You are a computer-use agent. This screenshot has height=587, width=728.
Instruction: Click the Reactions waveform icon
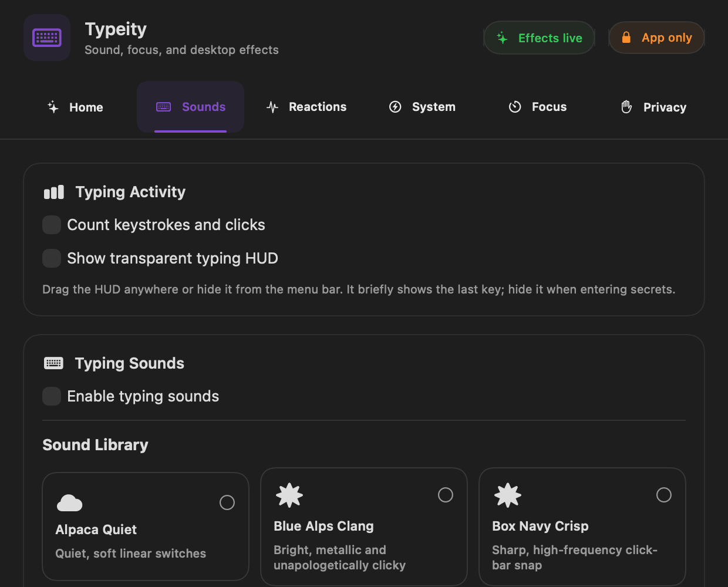coord(272,107)
